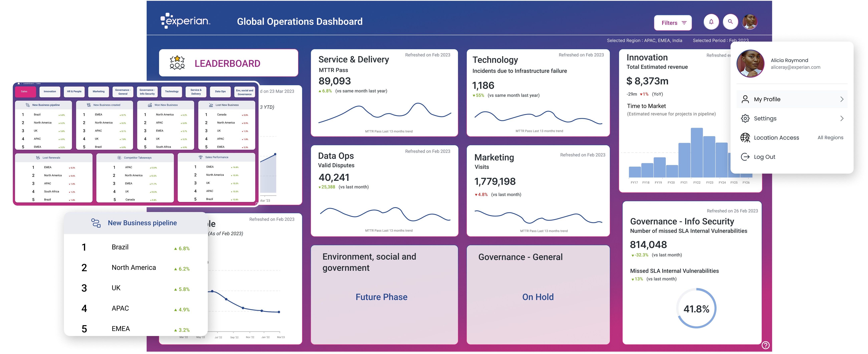
Task: Click the Leaderboard breadcrumb link
Action: 28,84
